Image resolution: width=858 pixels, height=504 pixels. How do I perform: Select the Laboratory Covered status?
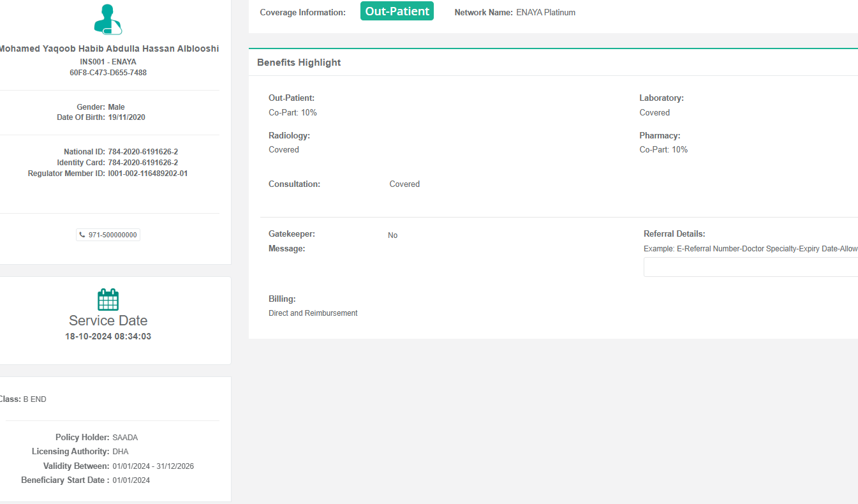(655, 113)
